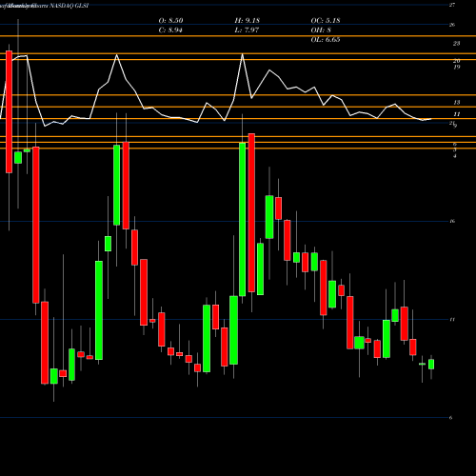Click the 'OL: 6.65' reading
476x476 pixels.
326,40
